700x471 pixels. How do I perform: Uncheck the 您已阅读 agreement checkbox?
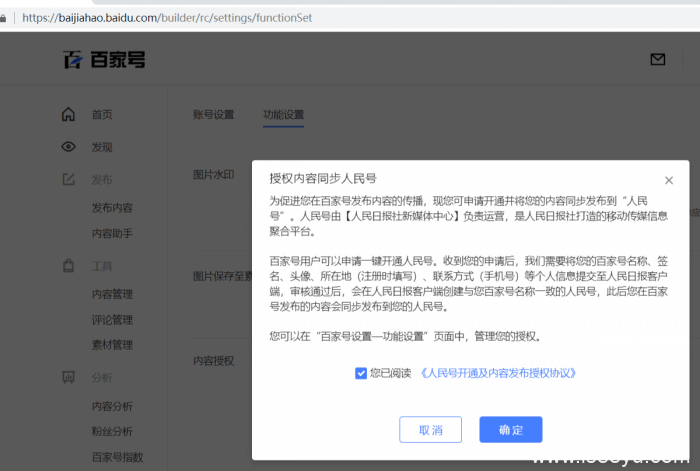[x=361, y=373]
